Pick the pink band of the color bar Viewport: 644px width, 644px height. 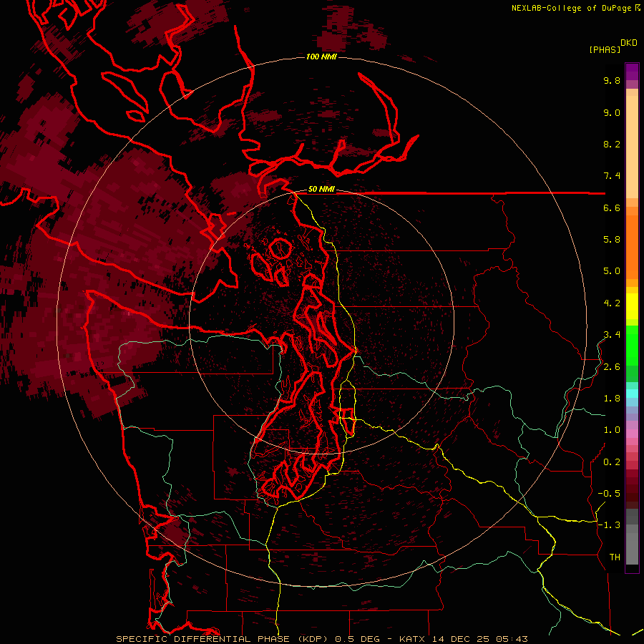click(632, 434)
